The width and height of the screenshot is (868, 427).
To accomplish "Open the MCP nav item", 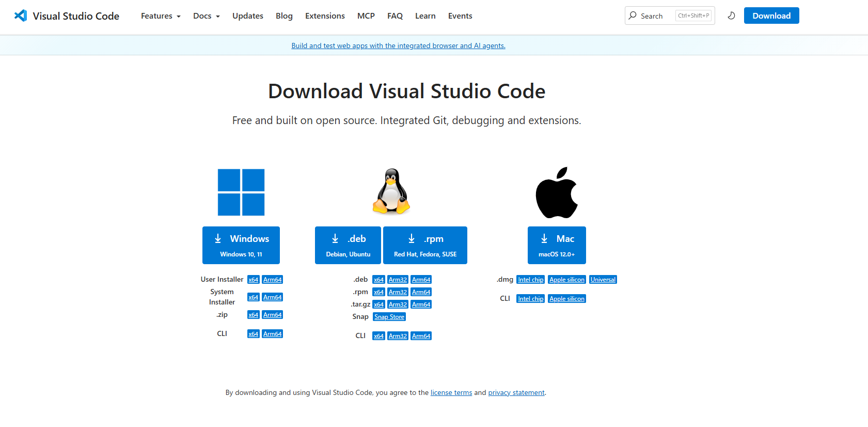I will click(366, 16).
